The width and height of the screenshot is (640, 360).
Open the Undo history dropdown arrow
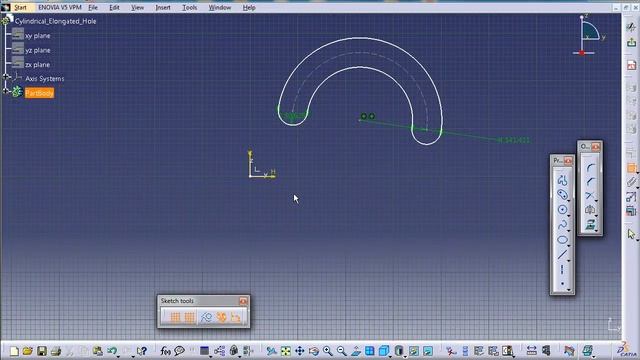[118, 356]
